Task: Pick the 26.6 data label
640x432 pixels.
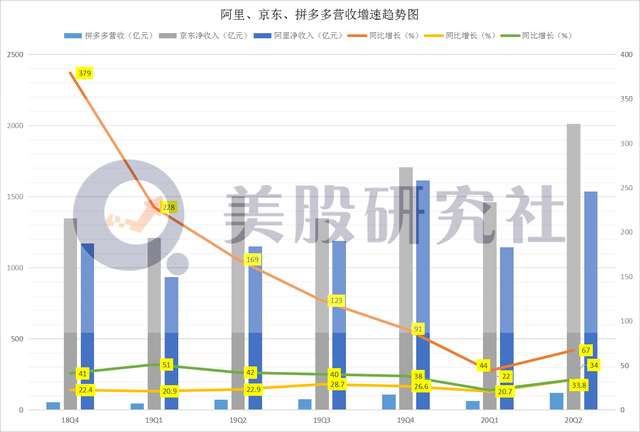Action: pos(421,386)
